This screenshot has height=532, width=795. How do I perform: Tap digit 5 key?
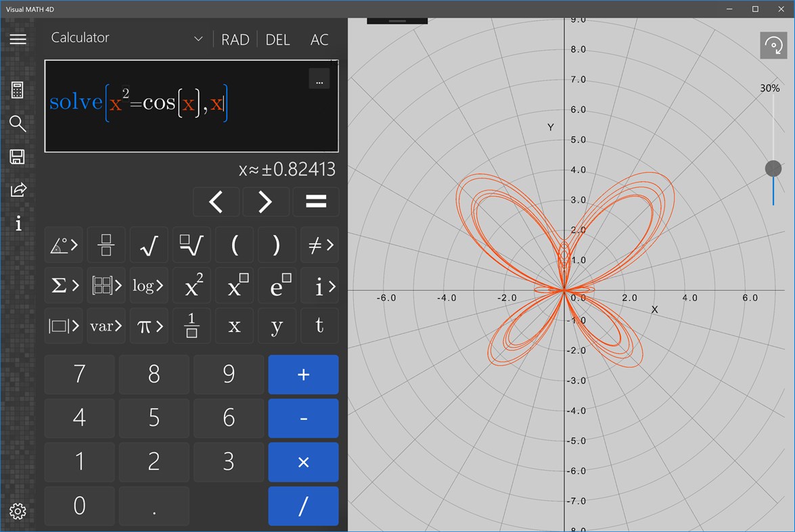(x=154, y=418)
